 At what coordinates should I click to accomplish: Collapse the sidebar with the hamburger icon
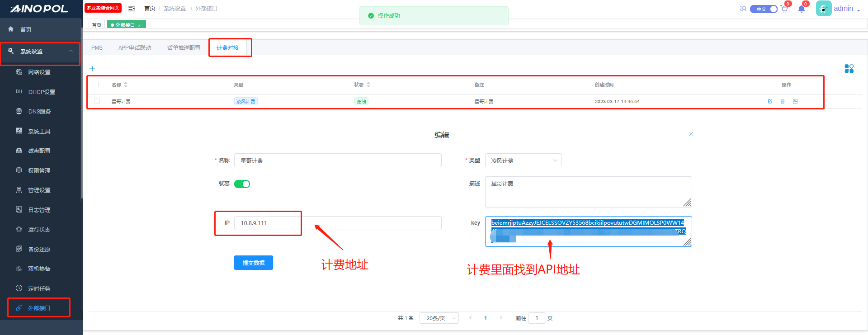pyautogui.click(x=132, y=9)
